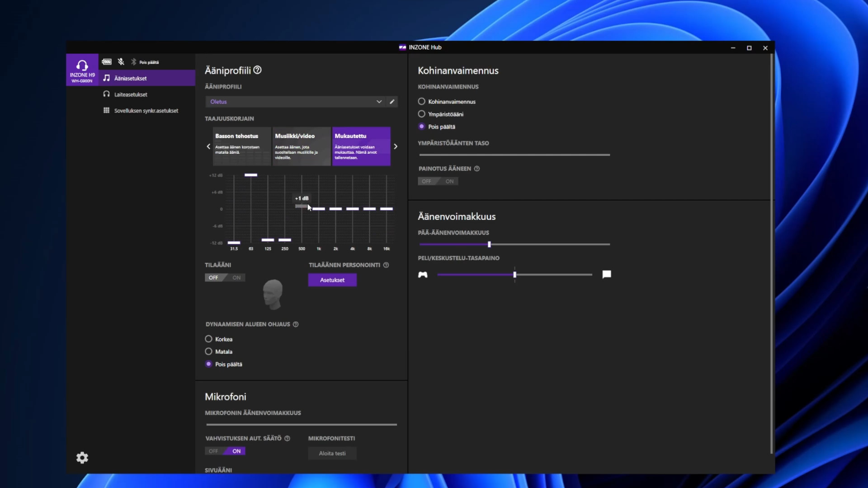Maximize the INZONE Hub window
The image size is (868, 488).
pos(749,48)
